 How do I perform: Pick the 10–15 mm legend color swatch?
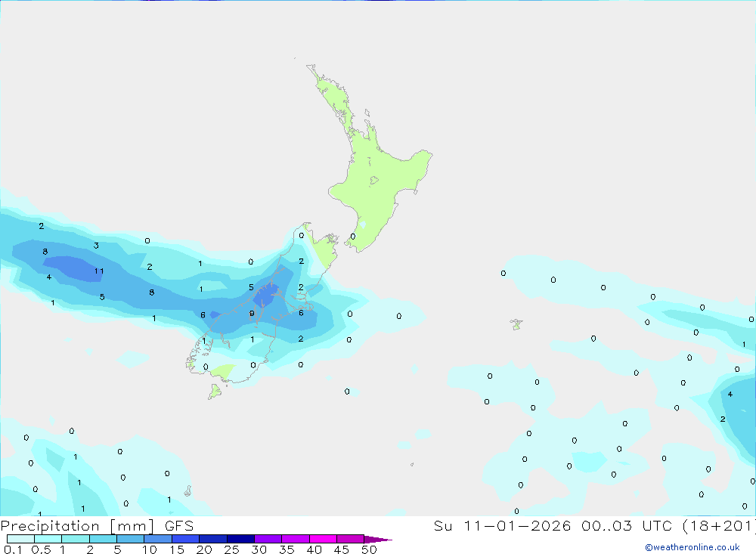pyautogui.click(x=158, y=539)
